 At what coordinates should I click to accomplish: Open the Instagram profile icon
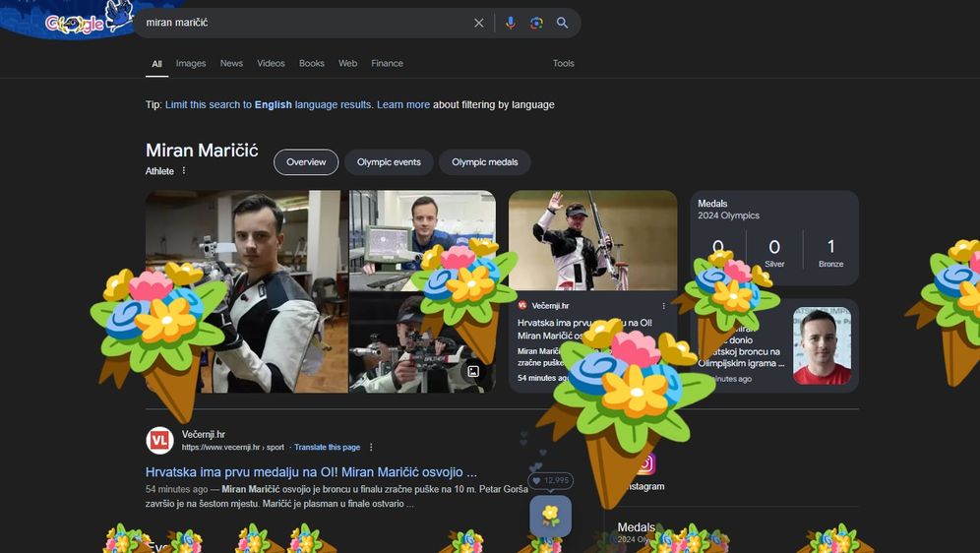[x=646, y=463]
